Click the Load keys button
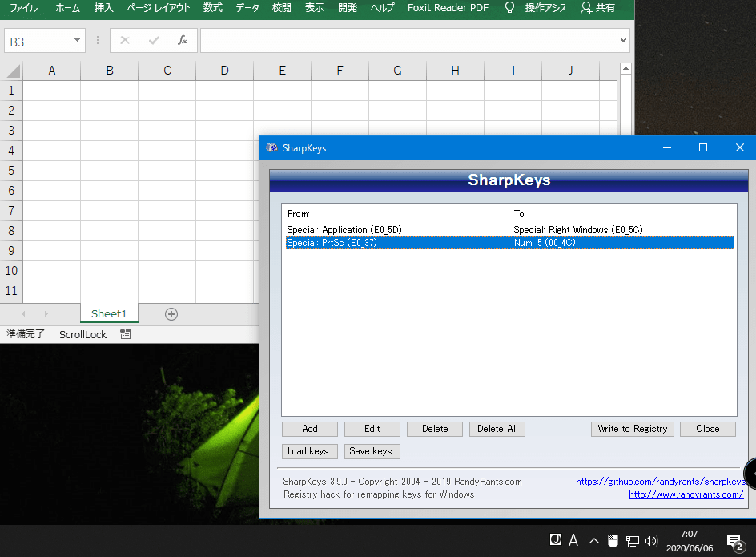The width and height of the screenshot is (756, 557). (x=310, y=451)
